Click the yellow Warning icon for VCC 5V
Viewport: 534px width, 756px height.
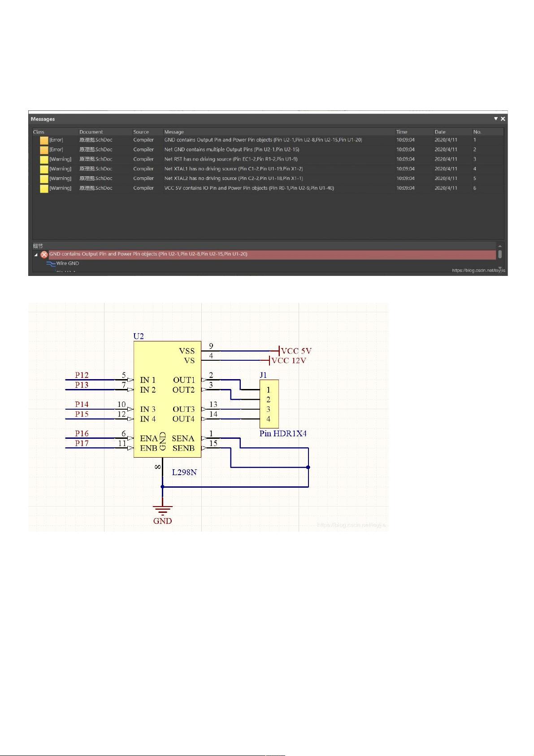coord(44,188)
